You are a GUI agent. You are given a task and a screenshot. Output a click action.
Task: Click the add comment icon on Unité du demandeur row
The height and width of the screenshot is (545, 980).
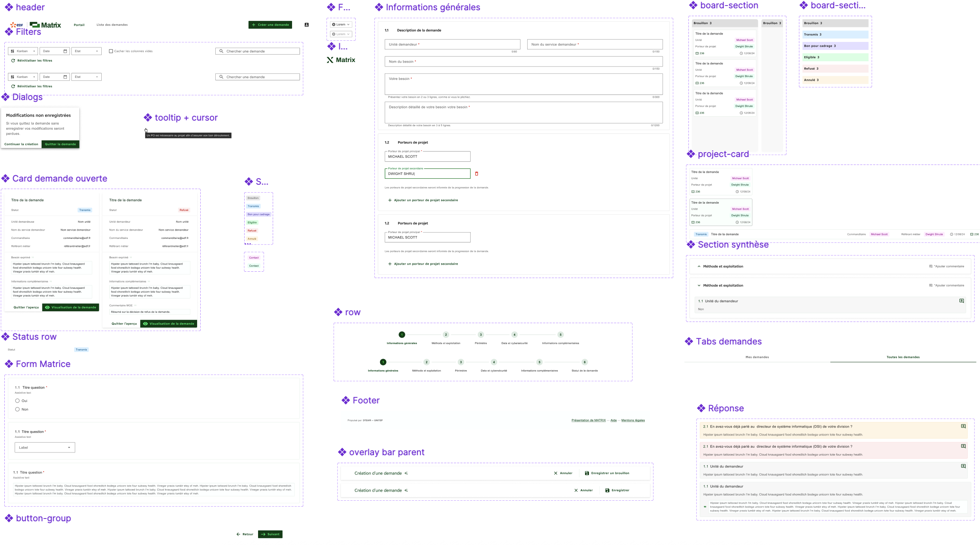click(x=961, y=301)
